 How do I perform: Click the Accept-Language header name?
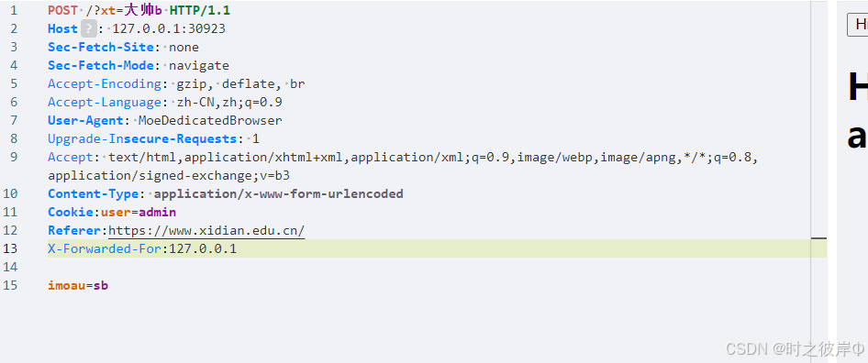(x=105, y=103)
